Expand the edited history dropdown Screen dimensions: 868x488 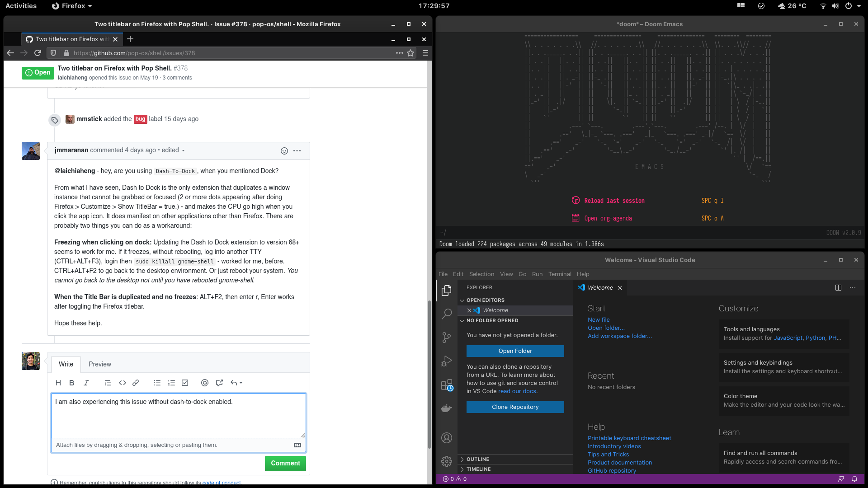pos(173,150)
